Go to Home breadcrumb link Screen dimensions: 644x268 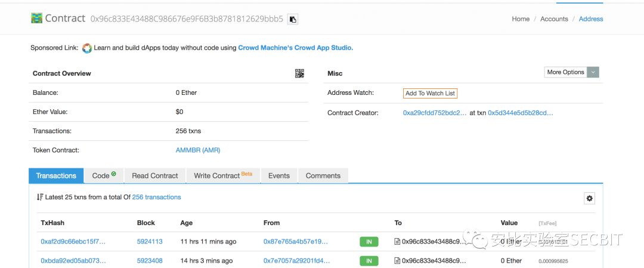(521, 19)
